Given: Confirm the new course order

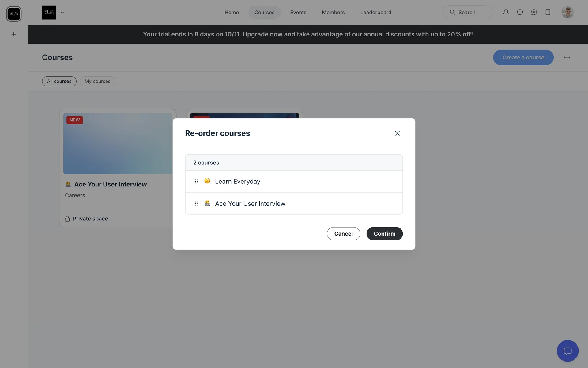Looking at the screenshot, I should click(384, 234).
